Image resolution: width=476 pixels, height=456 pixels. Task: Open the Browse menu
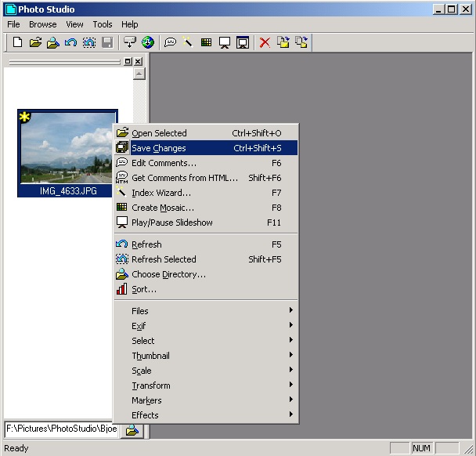[43, 24]
